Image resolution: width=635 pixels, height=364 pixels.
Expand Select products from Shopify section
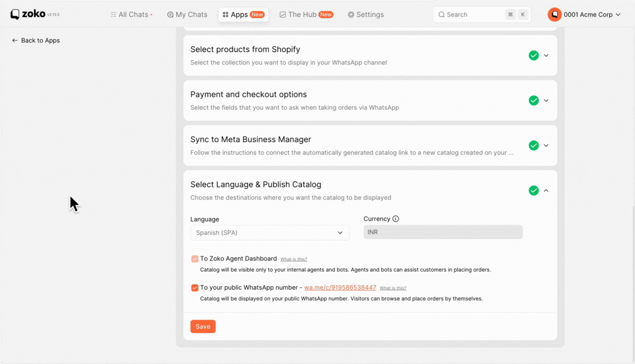point(546,55)
